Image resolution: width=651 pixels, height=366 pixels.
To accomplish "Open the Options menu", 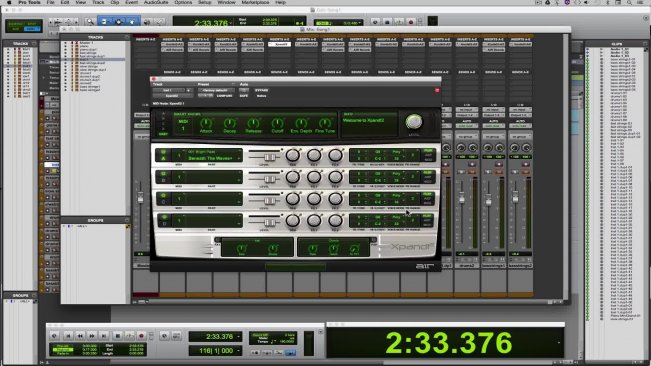I will pyautogui.click(x=183, y=2).
